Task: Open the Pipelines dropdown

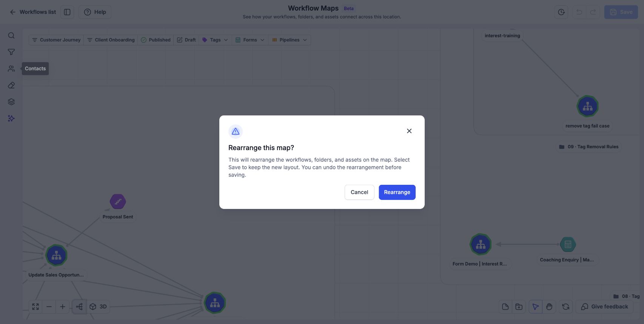Action: pyautogui.click(x=290, y=40)
